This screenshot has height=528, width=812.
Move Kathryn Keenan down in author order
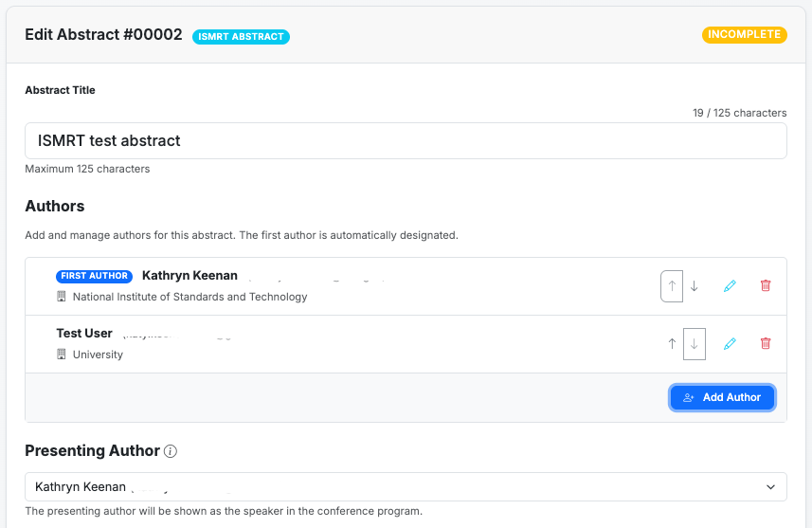coord(695,286)
